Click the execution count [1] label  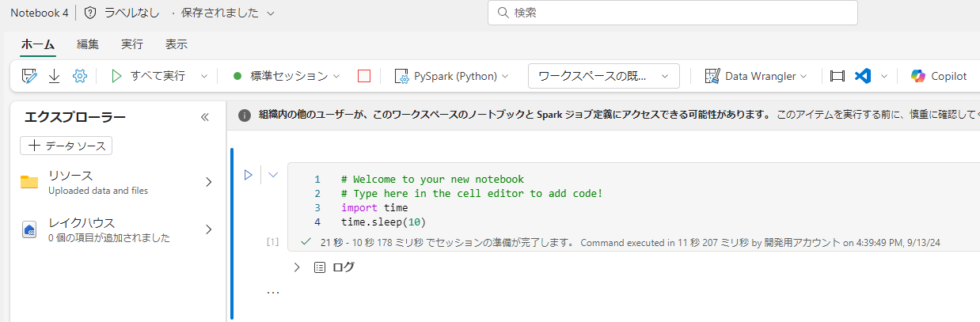click(272, 242)
